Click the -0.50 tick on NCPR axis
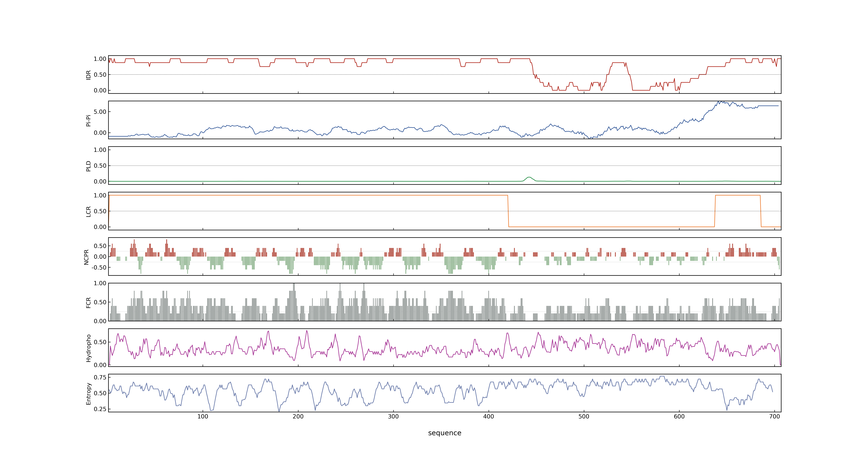868x463 pixels. pos(99,268)
